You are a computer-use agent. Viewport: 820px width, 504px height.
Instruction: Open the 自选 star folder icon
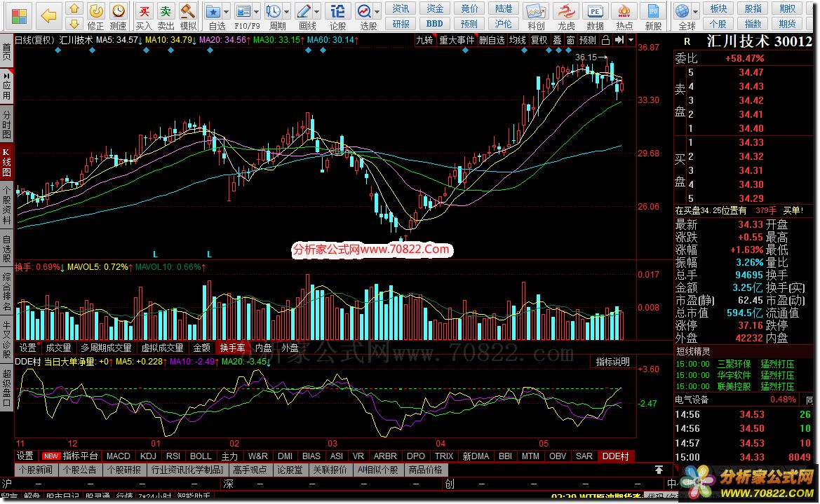pyautogui.click(x=213, y=11)
